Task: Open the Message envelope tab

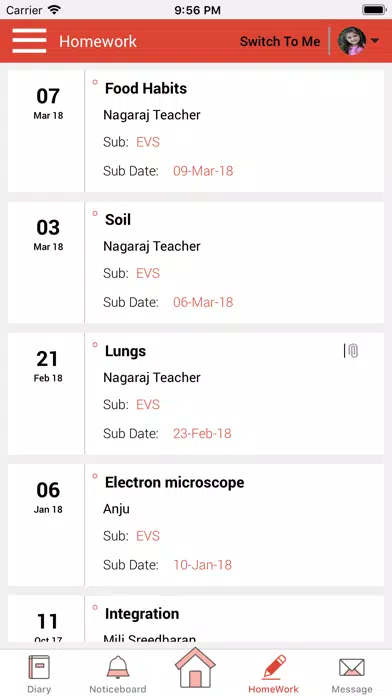Action: (352, 674)
